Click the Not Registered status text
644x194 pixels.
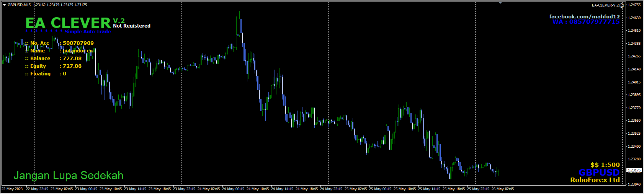[132, 26]
